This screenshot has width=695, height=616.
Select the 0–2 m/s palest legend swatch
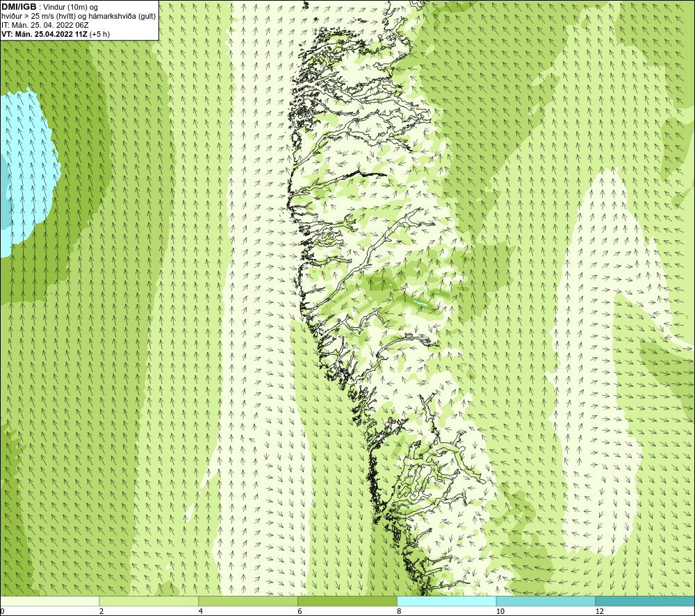click(49, 601)
